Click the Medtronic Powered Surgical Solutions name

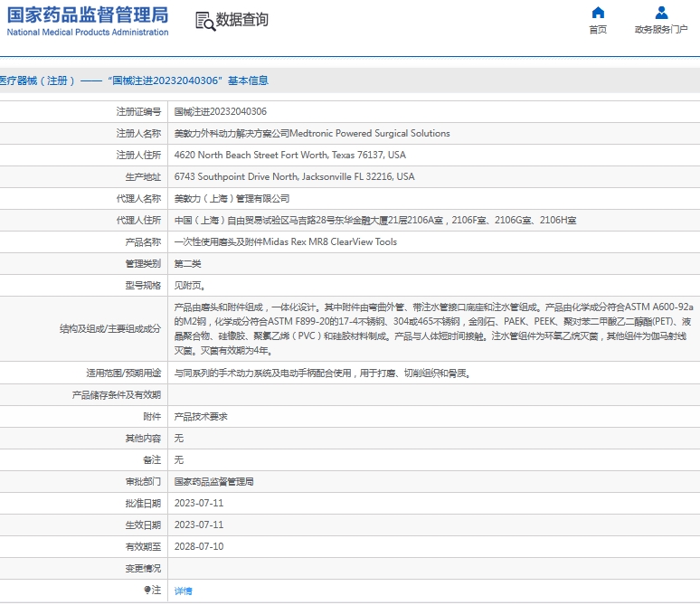tap(370, 133)
